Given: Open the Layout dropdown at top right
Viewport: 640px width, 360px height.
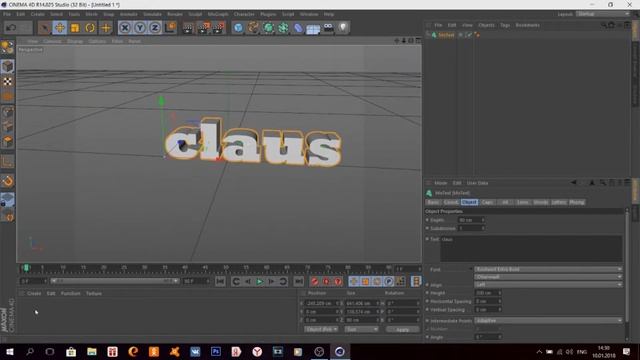Looking at the screenshot, I should point(603,14).
